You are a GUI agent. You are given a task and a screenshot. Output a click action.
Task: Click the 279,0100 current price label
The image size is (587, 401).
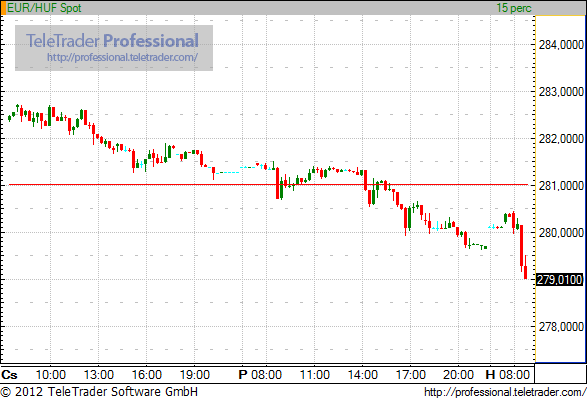coord(559,280)
